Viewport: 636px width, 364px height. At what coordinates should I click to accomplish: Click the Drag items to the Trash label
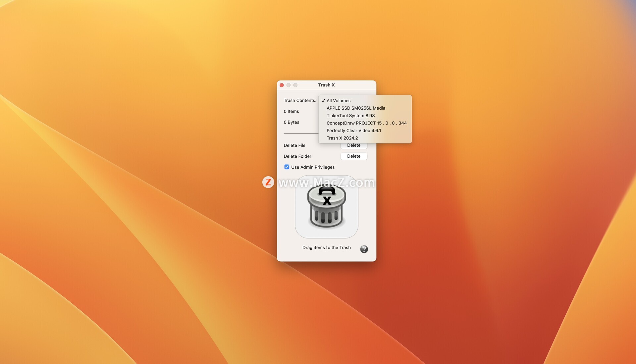point(326,247)
